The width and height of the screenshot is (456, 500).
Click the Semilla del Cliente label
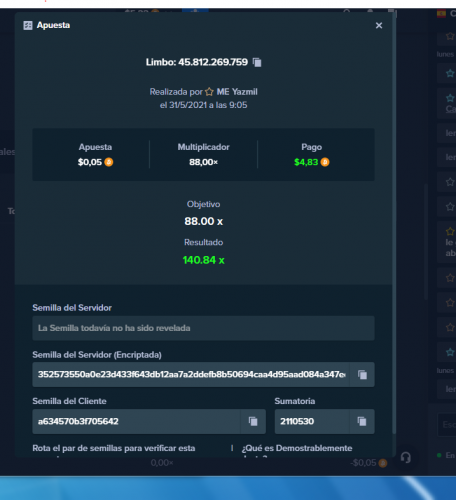(69, 401)
